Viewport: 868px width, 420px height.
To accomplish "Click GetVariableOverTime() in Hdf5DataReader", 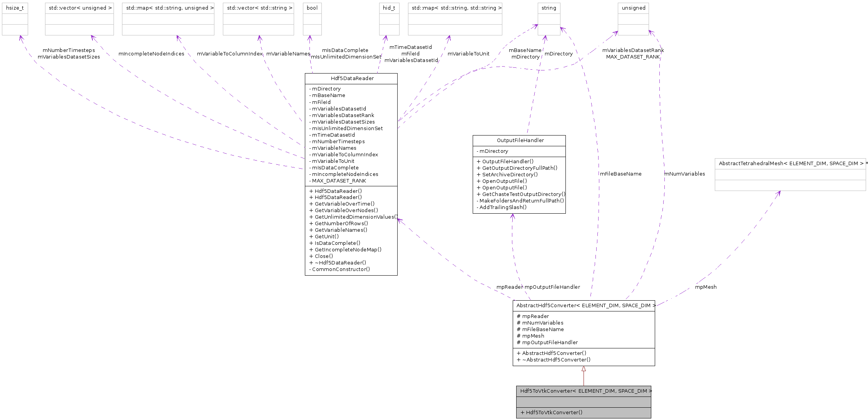I will tap(342, 204).
